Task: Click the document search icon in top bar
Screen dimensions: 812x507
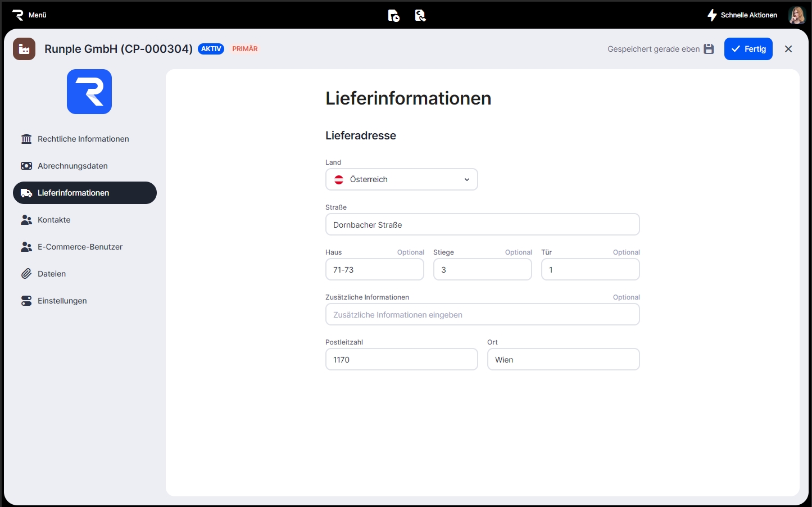Action: [x=420, y=16]
